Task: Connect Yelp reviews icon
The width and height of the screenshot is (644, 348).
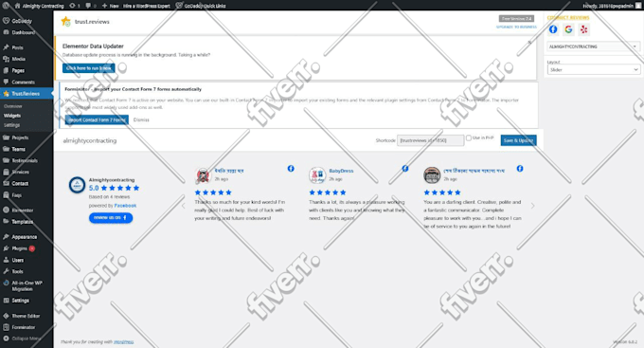Action: [x=583, y=29]
